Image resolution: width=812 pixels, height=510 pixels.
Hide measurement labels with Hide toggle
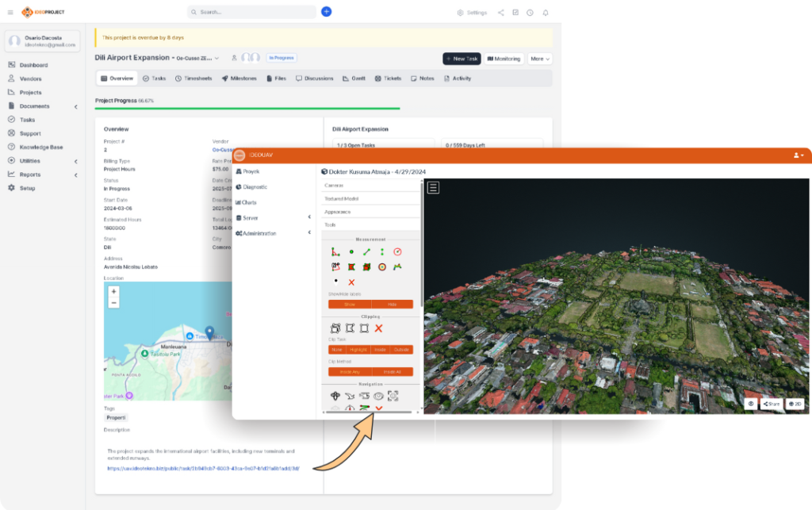coord(392,305)
